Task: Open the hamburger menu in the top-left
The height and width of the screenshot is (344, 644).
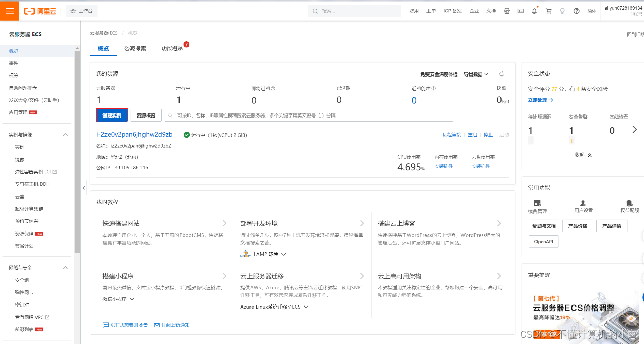Action: pos(10,11)
